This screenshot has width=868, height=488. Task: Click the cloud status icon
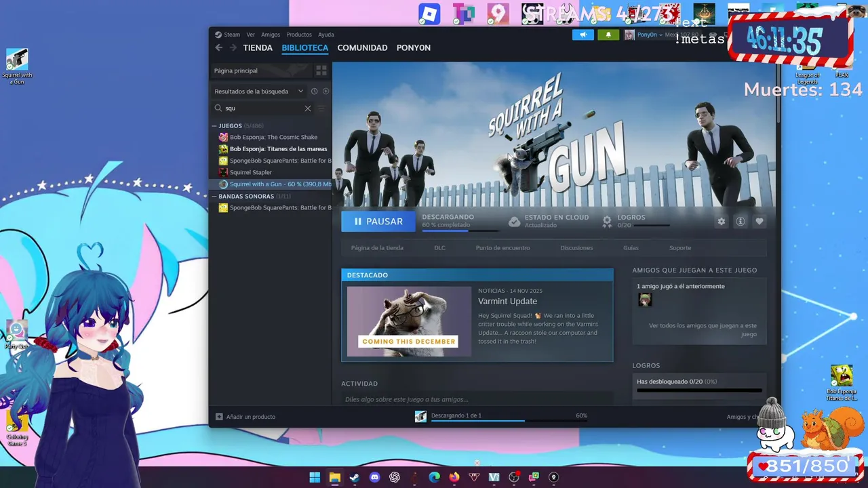(515, 222)
